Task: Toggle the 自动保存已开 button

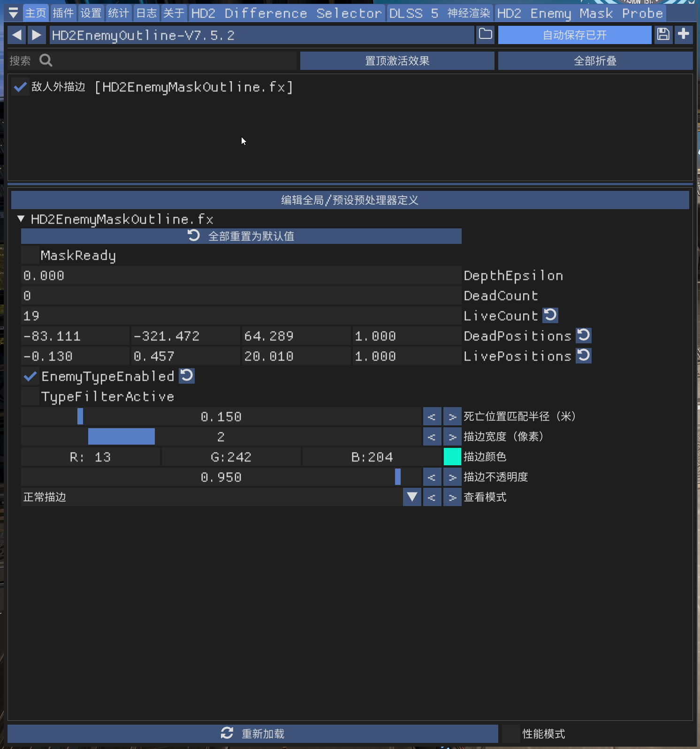Action: coord(575,35)
